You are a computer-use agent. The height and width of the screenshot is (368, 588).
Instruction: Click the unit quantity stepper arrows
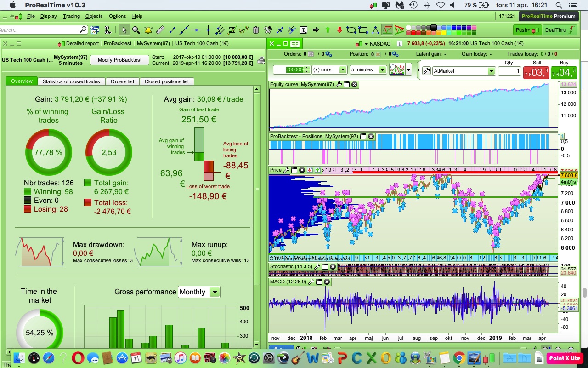[x=307, y=70]
